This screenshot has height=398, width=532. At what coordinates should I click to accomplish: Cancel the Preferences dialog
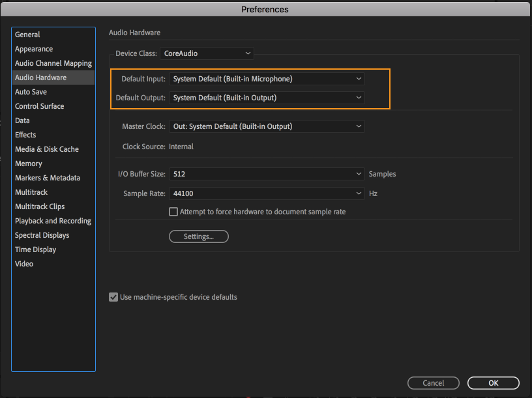[434, 383]
